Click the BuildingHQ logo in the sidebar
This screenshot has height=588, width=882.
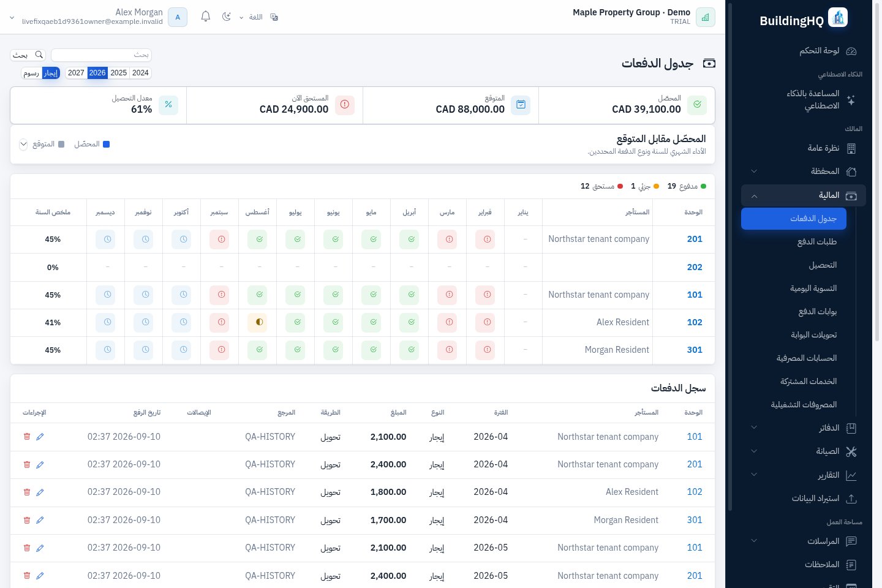838,18
